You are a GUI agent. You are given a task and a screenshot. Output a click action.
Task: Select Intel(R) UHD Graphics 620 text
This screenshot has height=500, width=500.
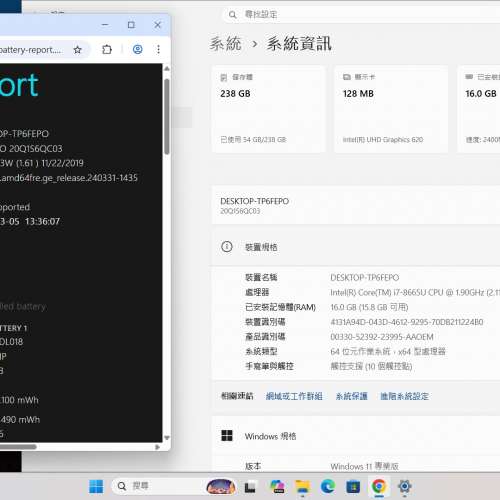pyautogui.click(x=383, y=140)
